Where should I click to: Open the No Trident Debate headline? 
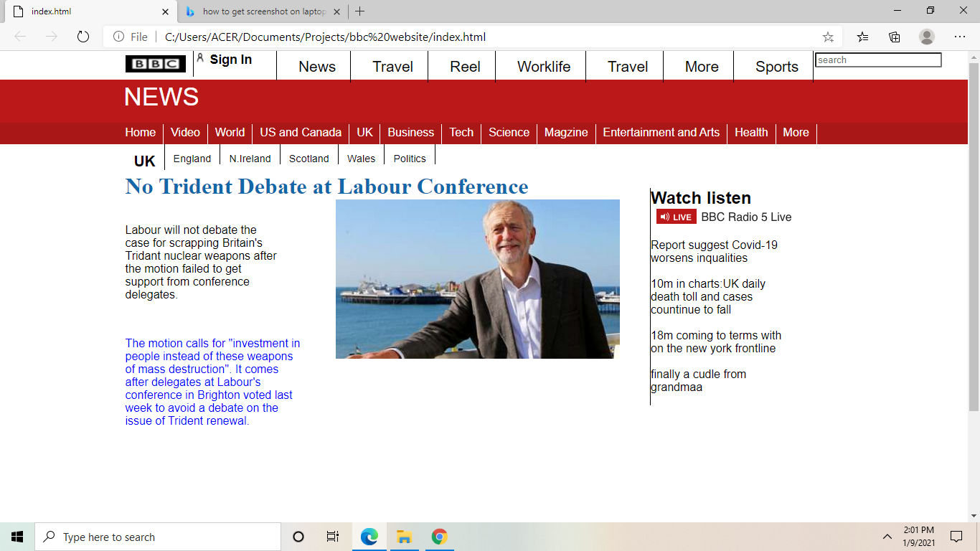[x=326, y=187]
